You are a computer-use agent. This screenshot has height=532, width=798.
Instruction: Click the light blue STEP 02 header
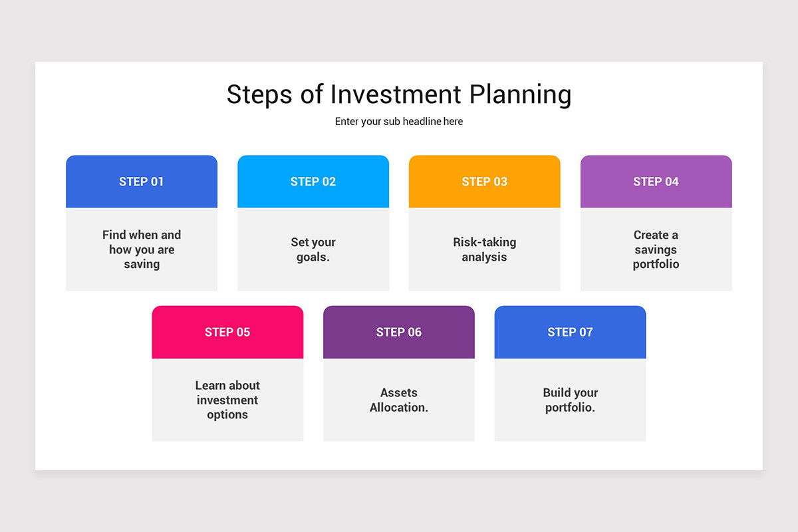tap(313, 182)
